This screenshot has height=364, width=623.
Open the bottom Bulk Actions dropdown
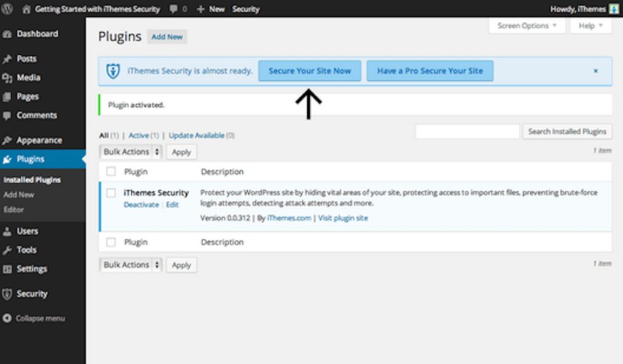tap(131, 265)
